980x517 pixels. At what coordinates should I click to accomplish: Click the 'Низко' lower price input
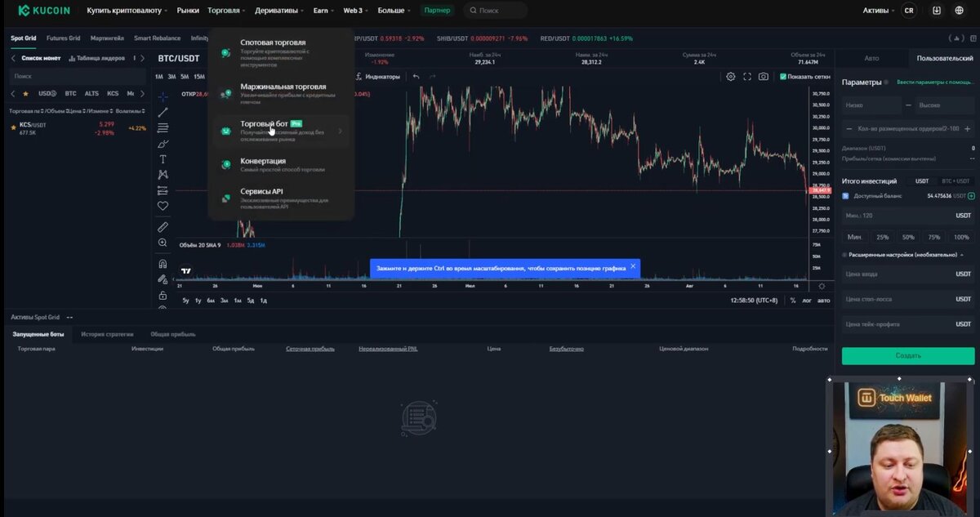(x=871, y=105)
